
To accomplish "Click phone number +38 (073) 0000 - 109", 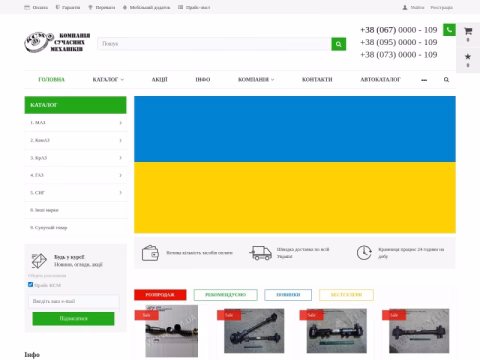I will [x=399, y=55].
